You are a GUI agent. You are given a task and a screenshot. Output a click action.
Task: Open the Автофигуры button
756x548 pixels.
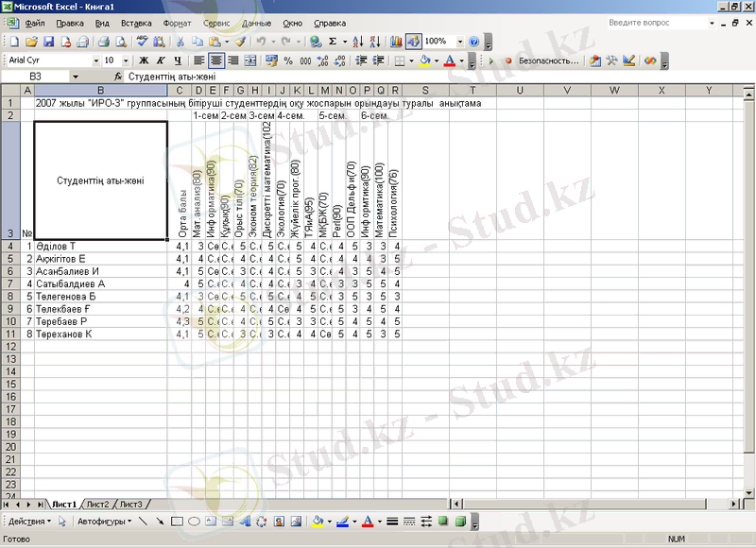pyautogui.click(x=104, y=521)
